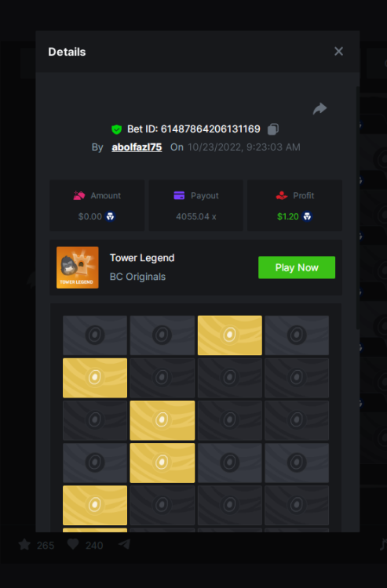The width and height of the screenshot is (387, 588).
Task: Click the coin icon beside $0.00 amount
Action: (111, 216)
